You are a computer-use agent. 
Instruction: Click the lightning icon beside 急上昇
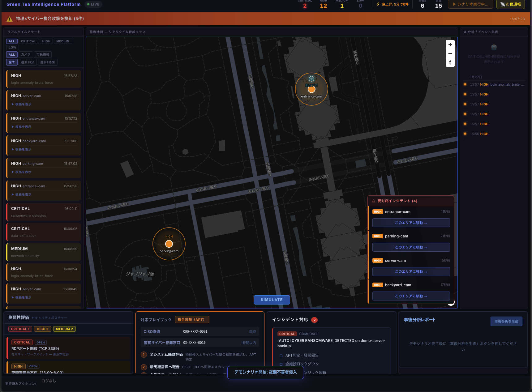[378, 4]
